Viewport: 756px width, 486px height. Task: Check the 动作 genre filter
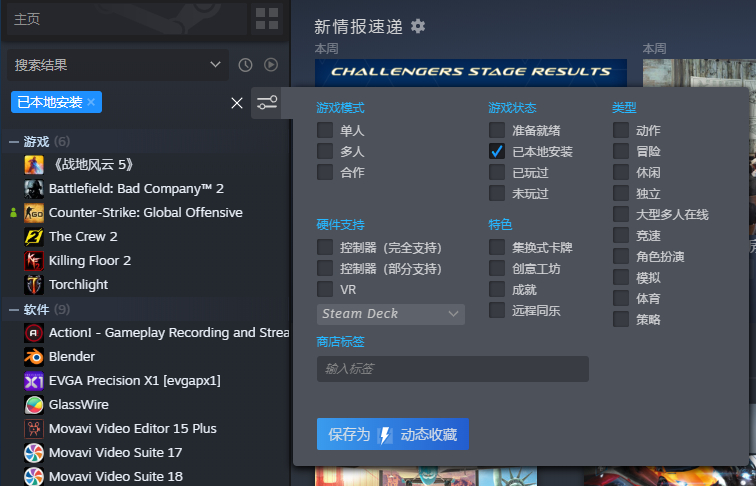(621, 130)
